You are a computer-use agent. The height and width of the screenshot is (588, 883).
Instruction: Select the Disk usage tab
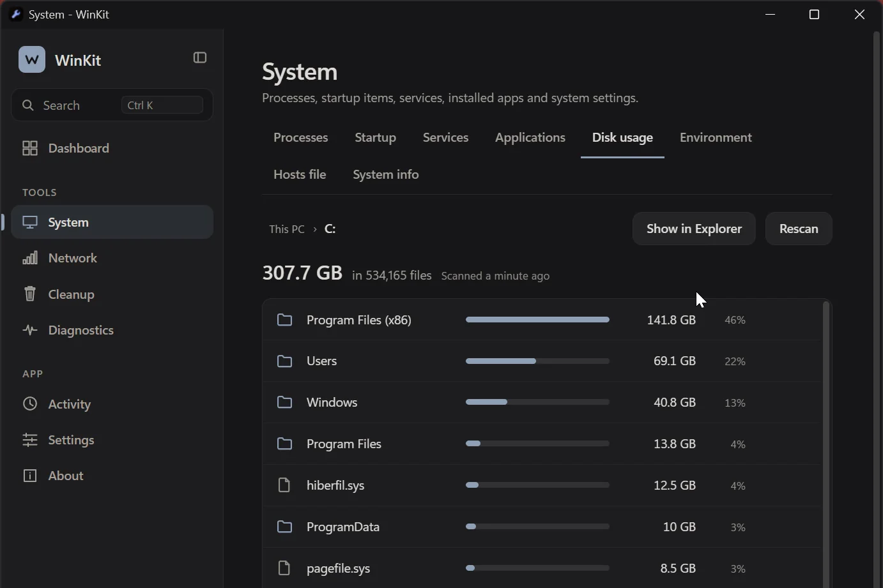[622, 138]
